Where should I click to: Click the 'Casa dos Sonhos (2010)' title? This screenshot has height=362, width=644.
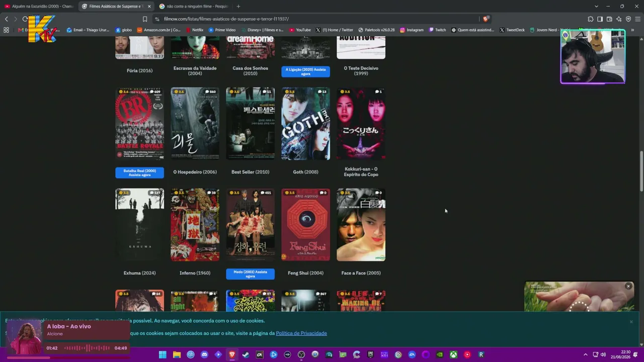coord(250,71)
